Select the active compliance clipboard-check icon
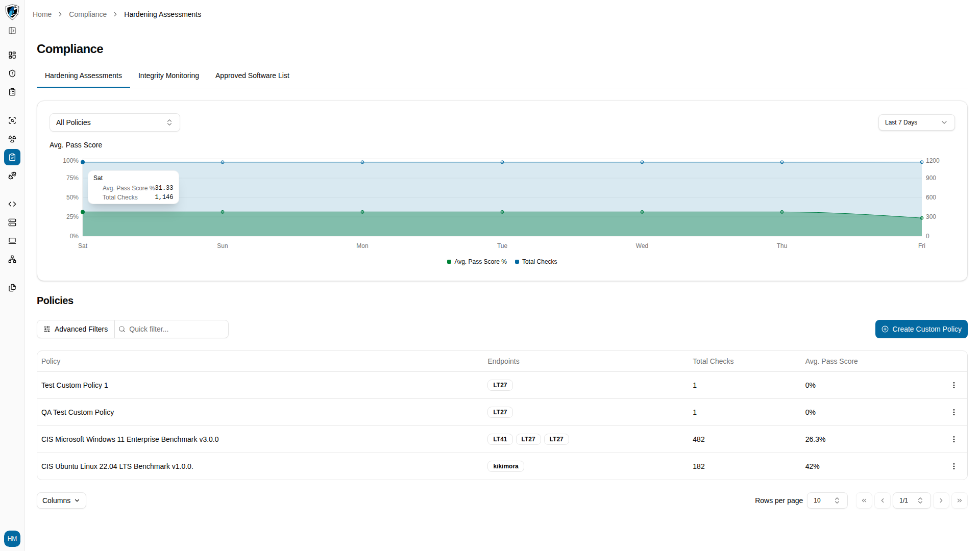Screen dimensions: 980x551 click(x=12, y=157)
